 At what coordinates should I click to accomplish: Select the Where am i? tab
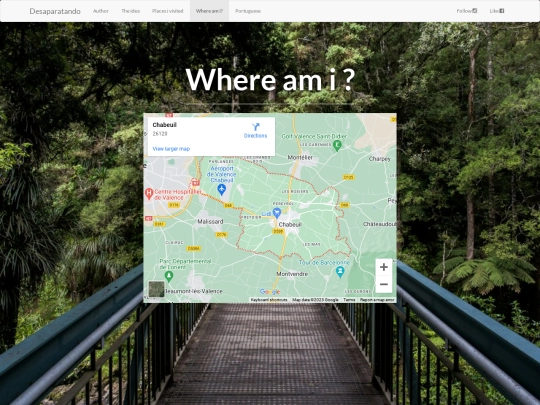pyautogui.click(x=209, y=11)
